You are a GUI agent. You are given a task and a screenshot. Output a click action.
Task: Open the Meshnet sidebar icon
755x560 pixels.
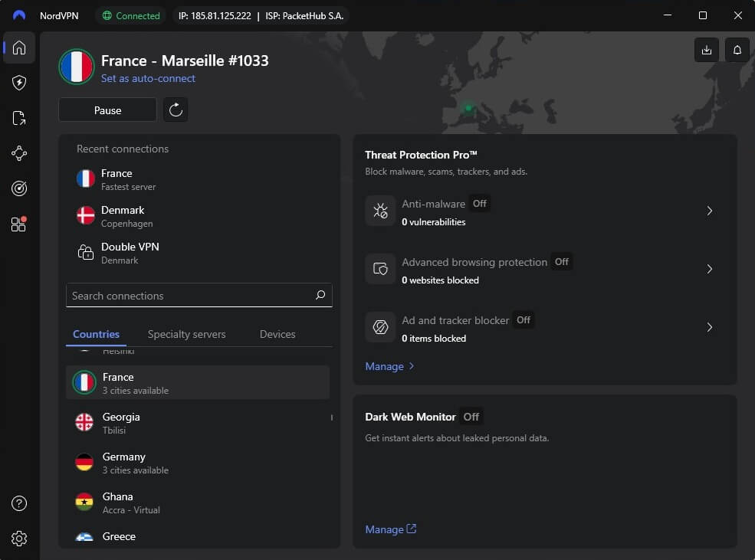pos(19,153)
